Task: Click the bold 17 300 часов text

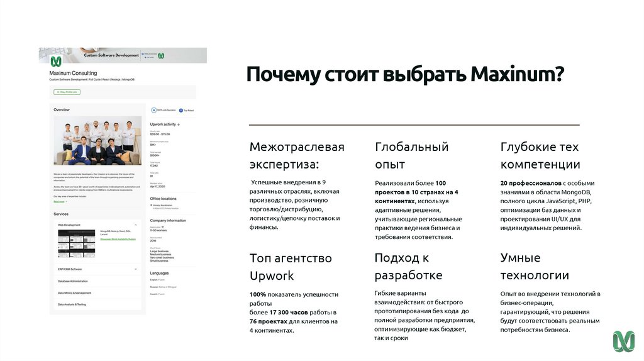Action: 288,313
